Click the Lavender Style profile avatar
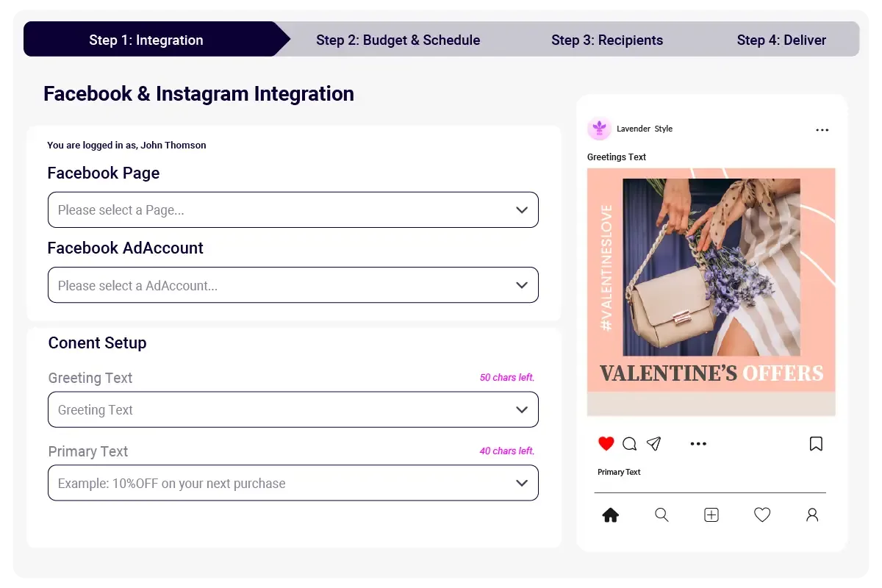 pyautogui.click(x=600, y=129)
